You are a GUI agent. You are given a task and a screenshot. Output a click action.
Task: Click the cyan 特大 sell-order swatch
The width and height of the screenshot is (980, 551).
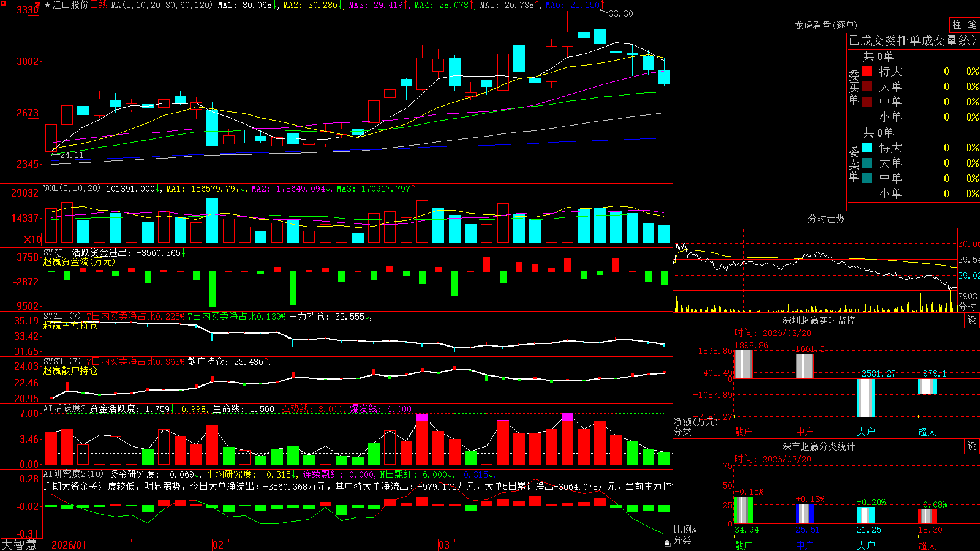pos(867,148)
